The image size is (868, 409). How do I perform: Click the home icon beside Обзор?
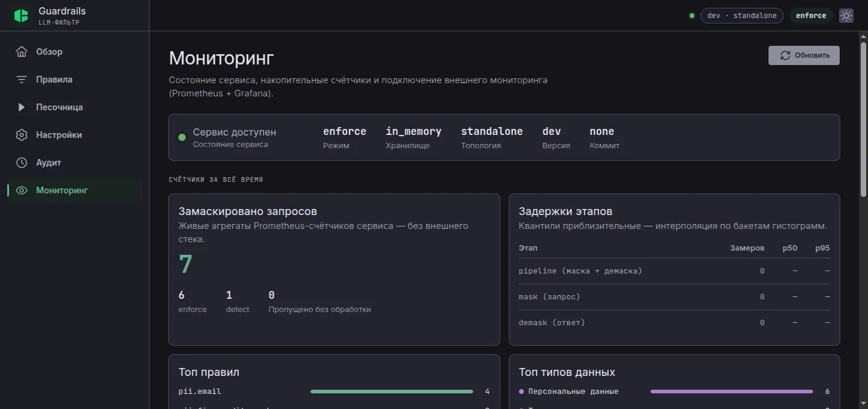pyautogui.click(x=22, y=52)
